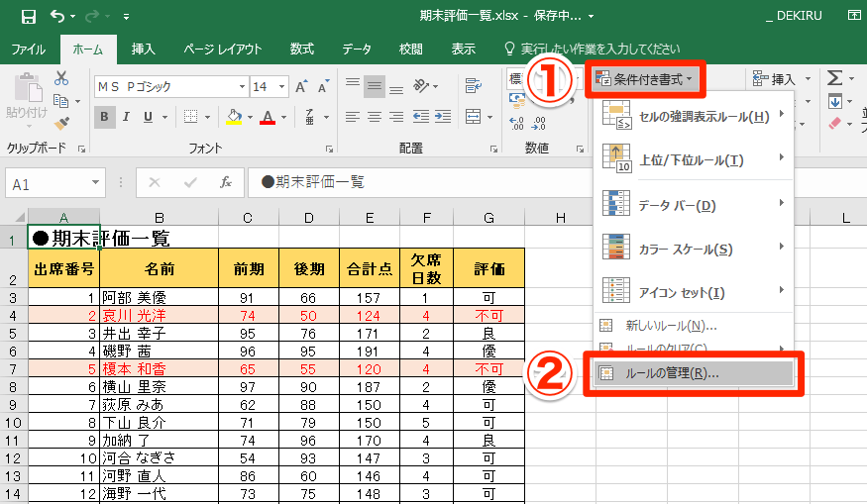
Task: Open アイコン セット submenu
Action: point(695,293)
